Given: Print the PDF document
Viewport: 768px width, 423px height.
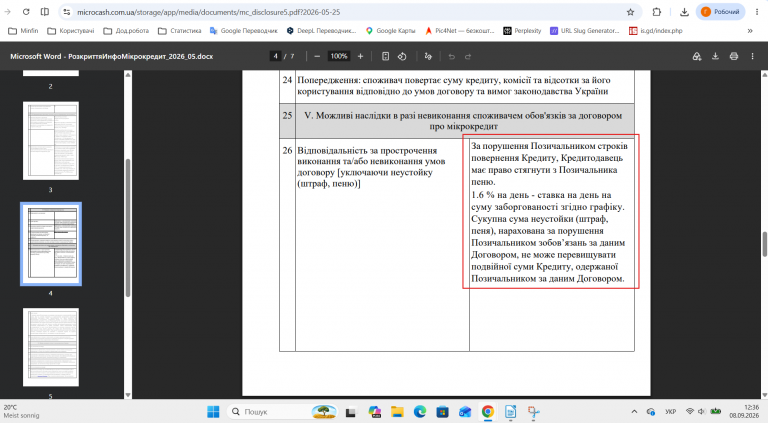Looking at the screenshot, I should point(734,56).
